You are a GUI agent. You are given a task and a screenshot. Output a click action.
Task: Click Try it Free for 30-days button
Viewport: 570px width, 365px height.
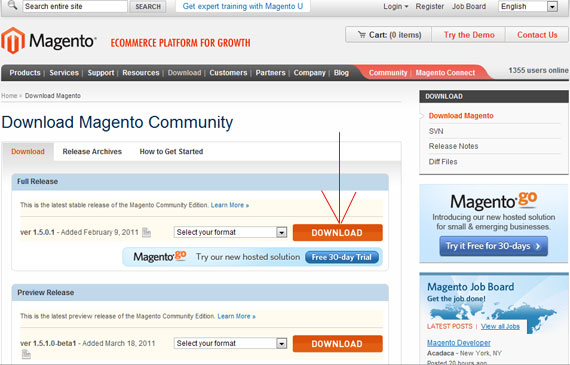494,246
